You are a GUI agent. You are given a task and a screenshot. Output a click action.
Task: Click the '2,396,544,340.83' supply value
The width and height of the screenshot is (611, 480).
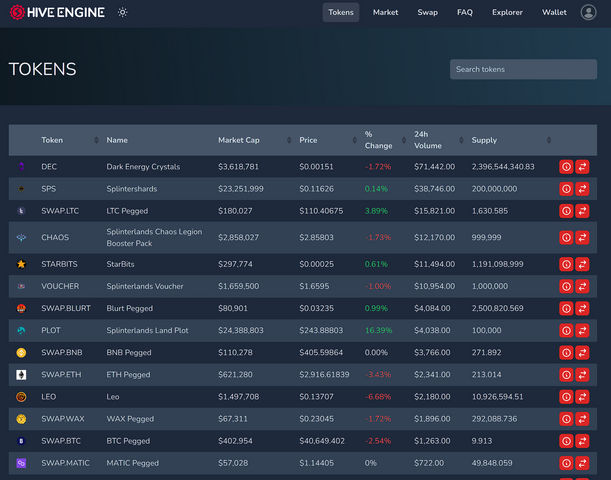pos(503,167)
